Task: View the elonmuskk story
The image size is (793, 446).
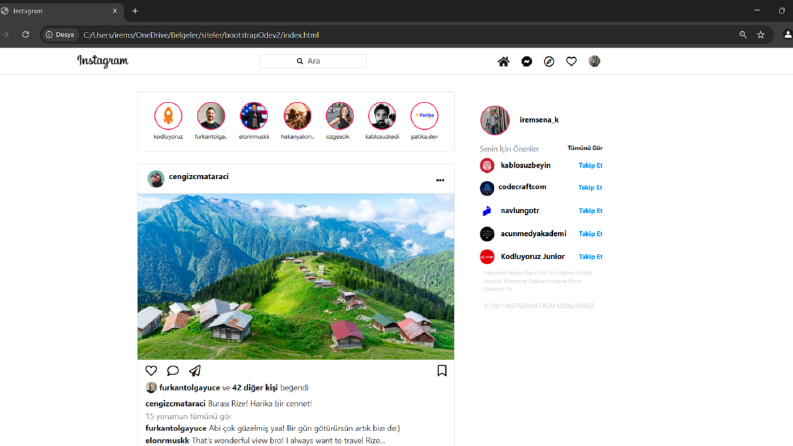Action: pyautogui.click(x=254, y=116)
